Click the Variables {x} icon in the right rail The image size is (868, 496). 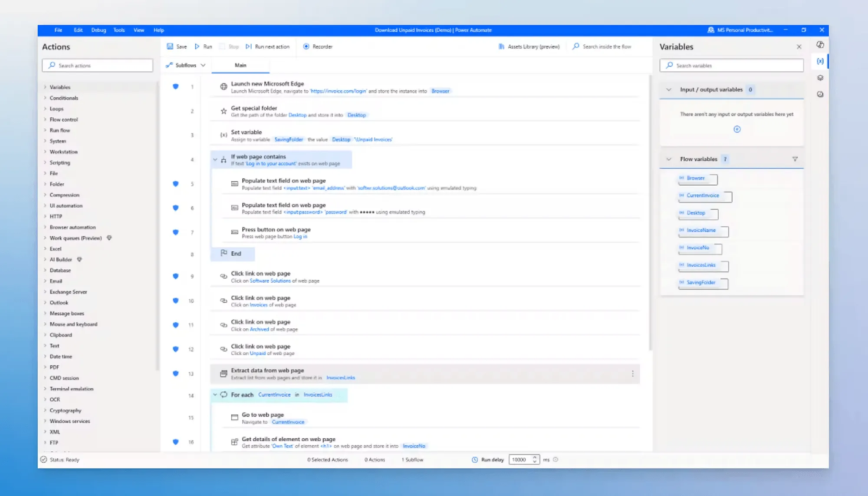point(820,61)
